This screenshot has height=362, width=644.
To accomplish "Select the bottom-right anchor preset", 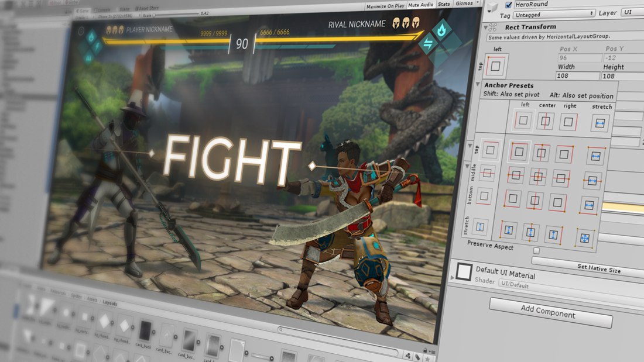I will coord(557,202).
